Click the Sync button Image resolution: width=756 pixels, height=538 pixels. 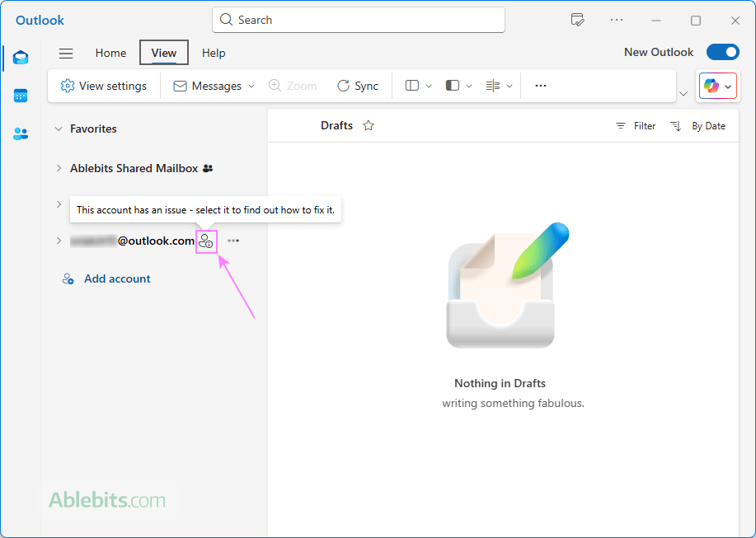358,86
